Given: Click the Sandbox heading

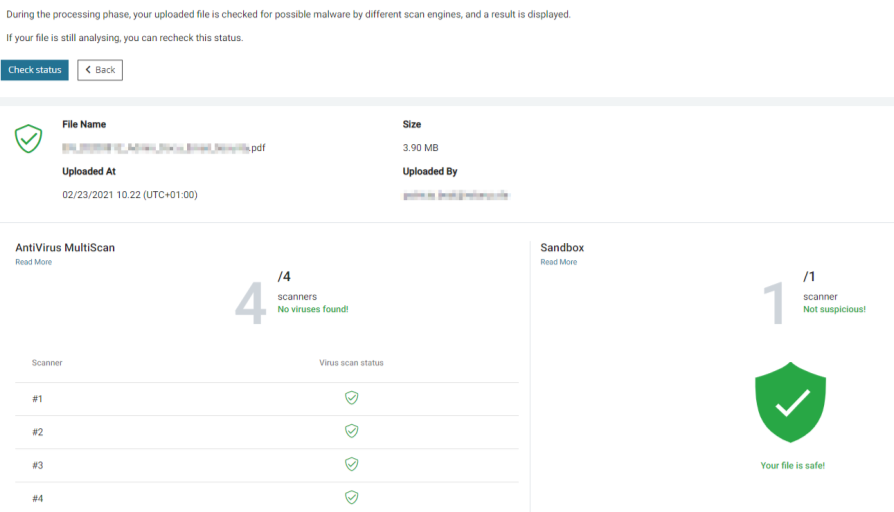Looking at the screenshot, I should click(x=562, y=247).
